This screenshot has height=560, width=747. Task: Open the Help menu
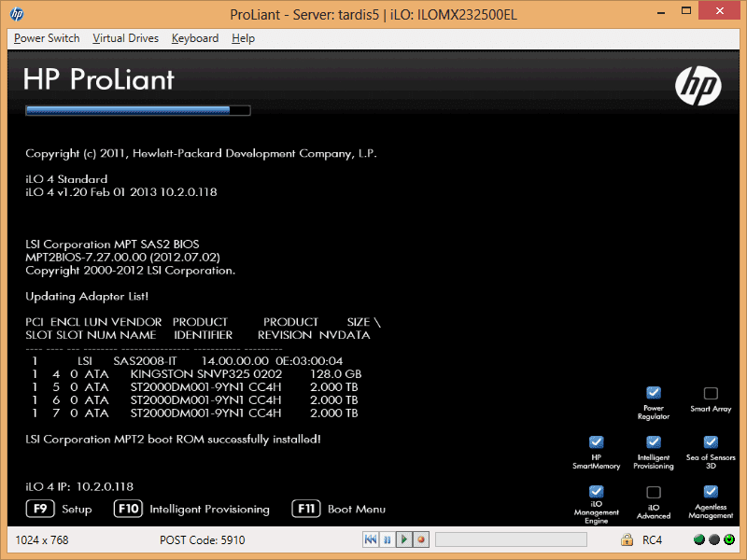pyautogui.click(x=243, y=38)
